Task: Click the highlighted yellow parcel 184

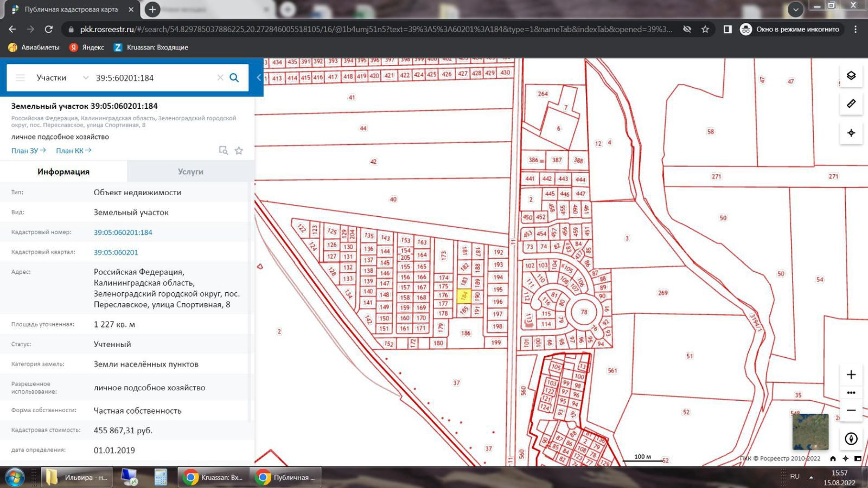Action: (464, 296)
